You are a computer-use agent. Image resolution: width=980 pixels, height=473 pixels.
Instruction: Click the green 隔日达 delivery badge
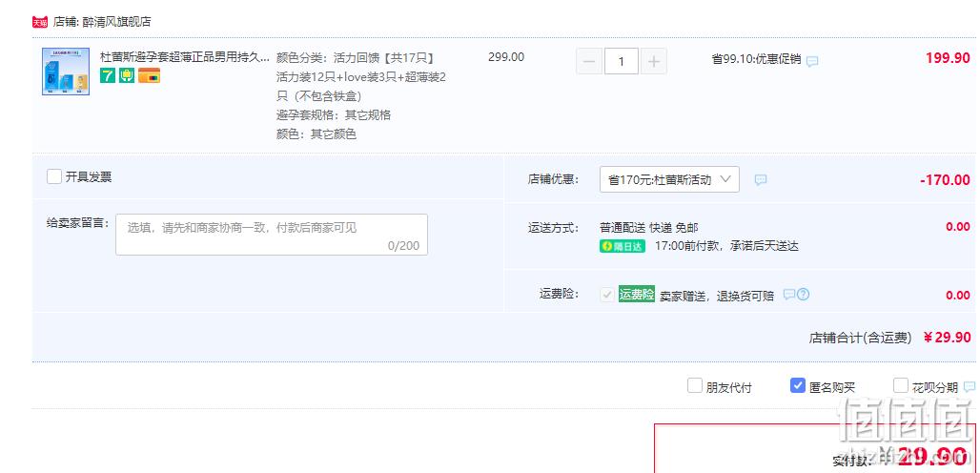(622, 246)
